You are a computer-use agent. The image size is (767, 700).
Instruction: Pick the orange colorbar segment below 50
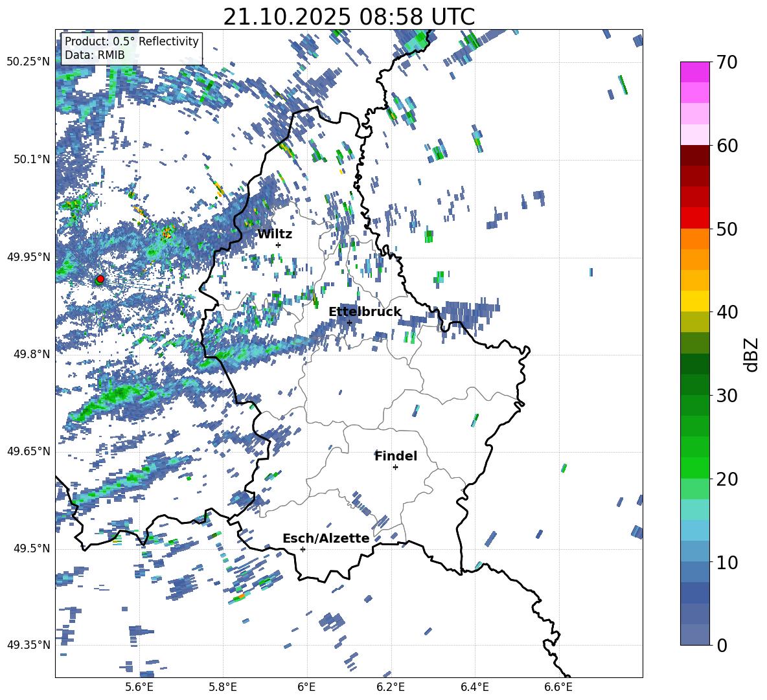(695, 239)
